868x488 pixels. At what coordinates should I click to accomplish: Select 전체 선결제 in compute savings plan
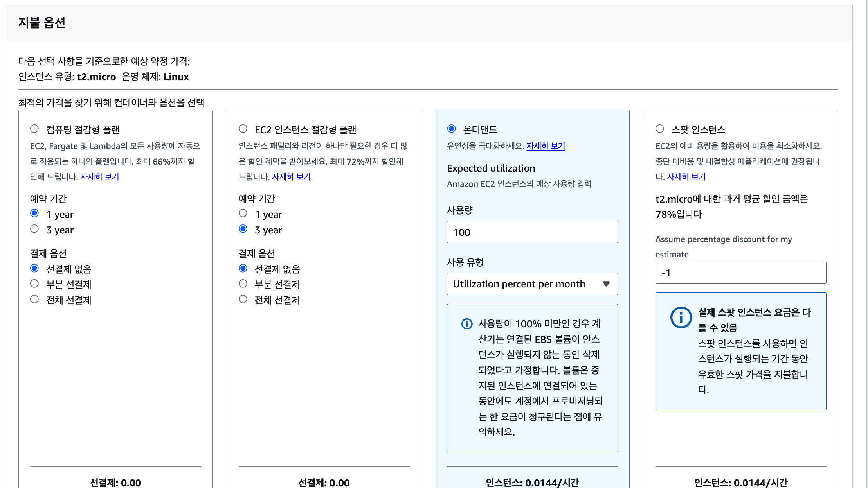[34, 299]
